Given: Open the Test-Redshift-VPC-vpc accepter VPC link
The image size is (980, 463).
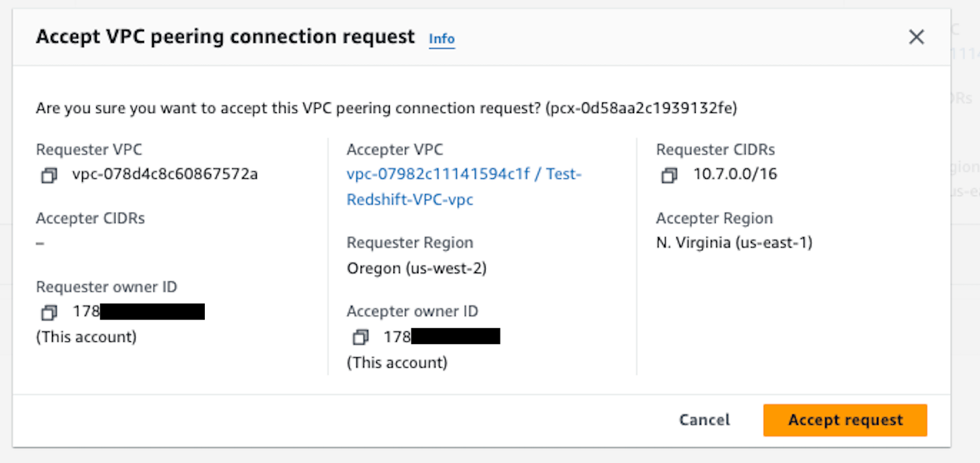Looking at the screenshot, I should coord(463,187).
